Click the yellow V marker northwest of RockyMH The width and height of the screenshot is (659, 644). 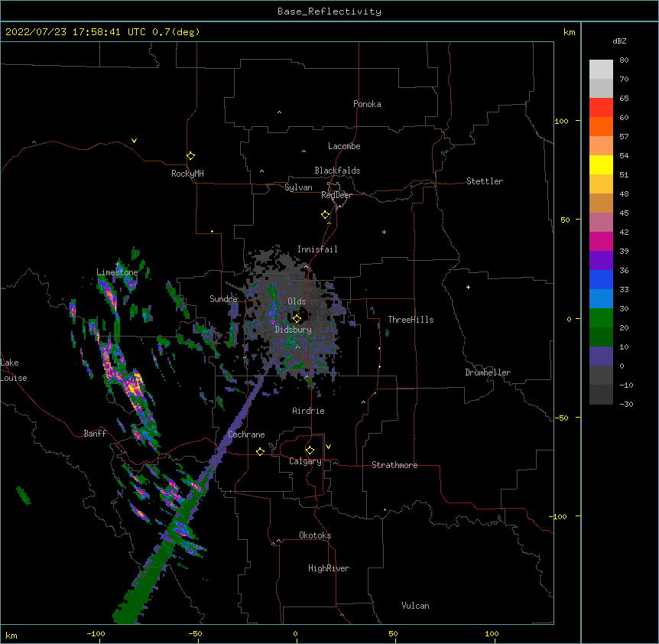pos(134,141)
